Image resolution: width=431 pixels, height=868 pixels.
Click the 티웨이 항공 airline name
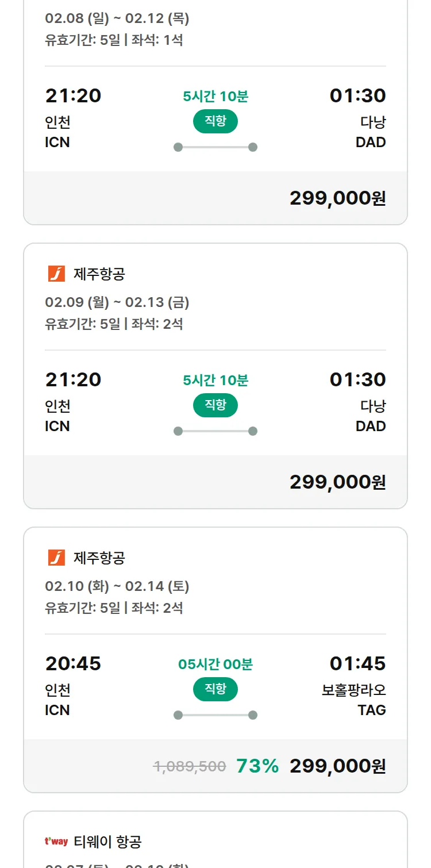108,842
